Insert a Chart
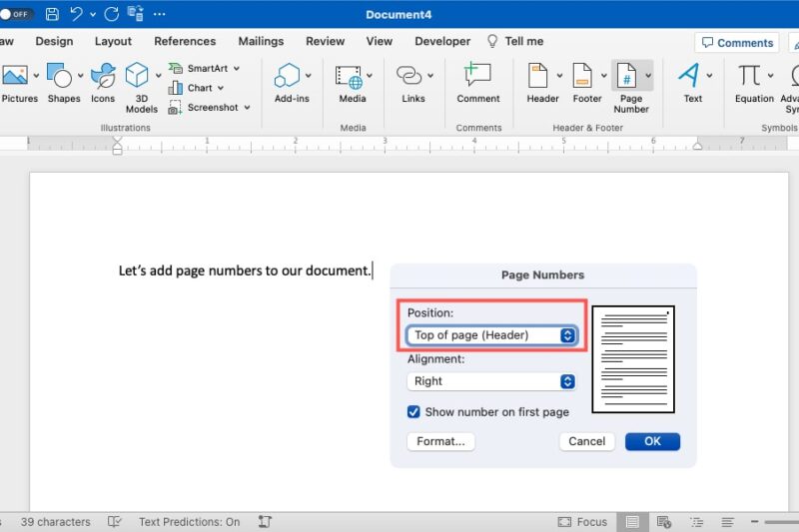Viewport: 799px width, 532px height. (190, 88)
